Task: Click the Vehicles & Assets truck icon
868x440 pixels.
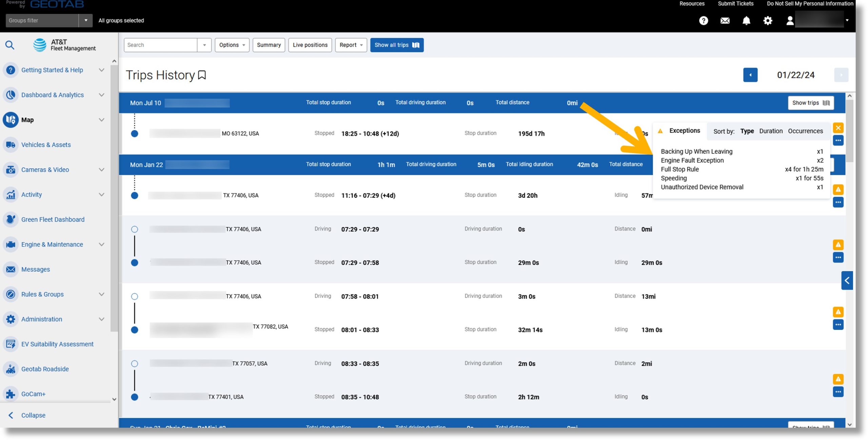Action: [x=11, y=145]
